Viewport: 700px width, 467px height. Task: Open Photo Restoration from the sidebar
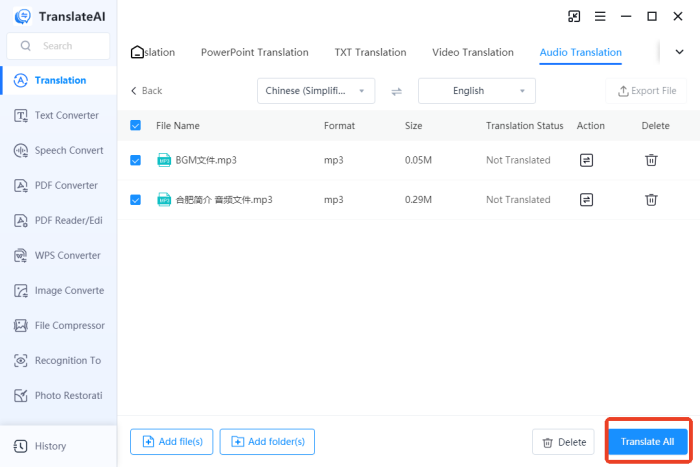coord(58,396)
